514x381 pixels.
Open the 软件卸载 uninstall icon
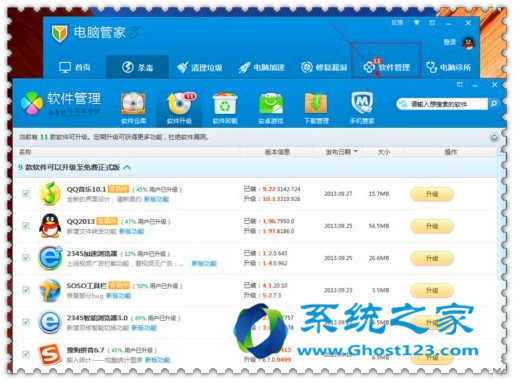click(225, 108)
